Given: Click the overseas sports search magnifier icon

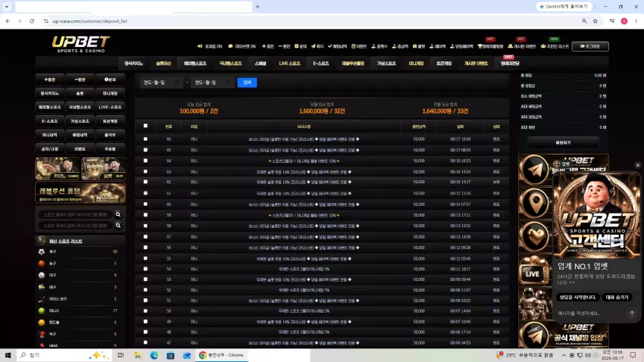Looking at the screenshot, I should (118, 214).
